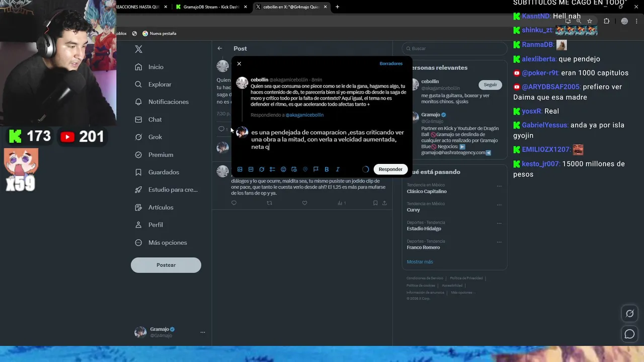The width and height of the screenshot is (644, 362).
Task: Open Gramajo profile in relevant people
Action: (x=431, y=115)
